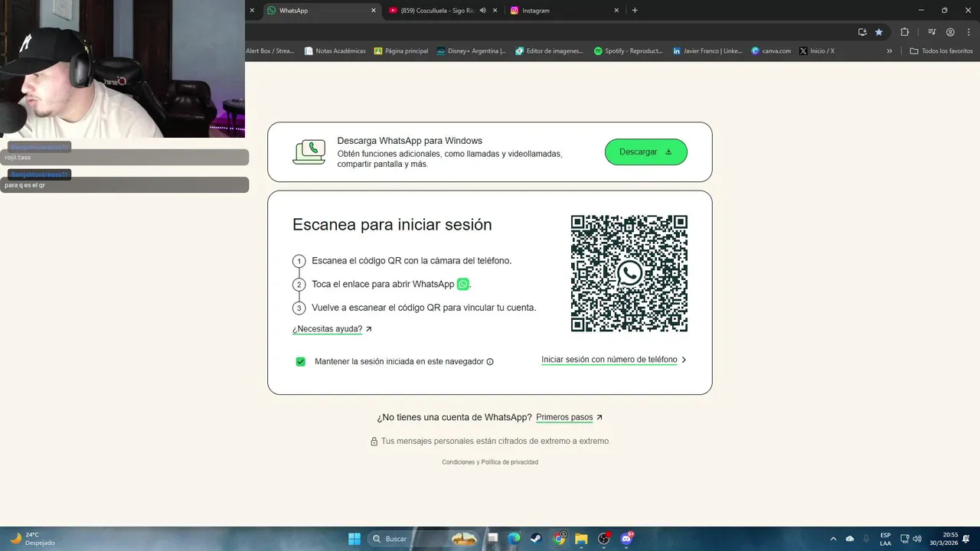This screenshot has height=551, width=980.
Task: Open the clock and date 20:55
Action: point(944,539)
